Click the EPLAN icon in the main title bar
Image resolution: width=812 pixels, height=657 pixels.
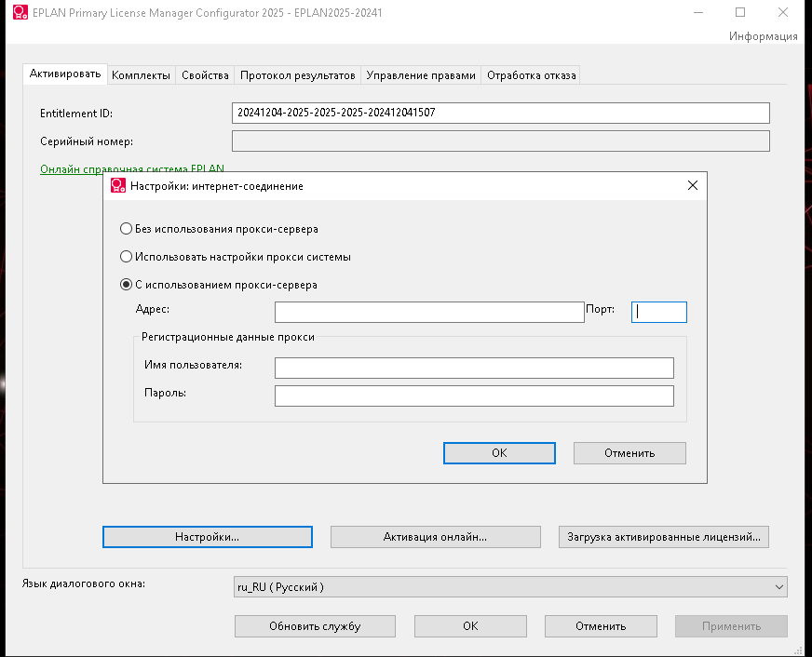tap(20, 12)
